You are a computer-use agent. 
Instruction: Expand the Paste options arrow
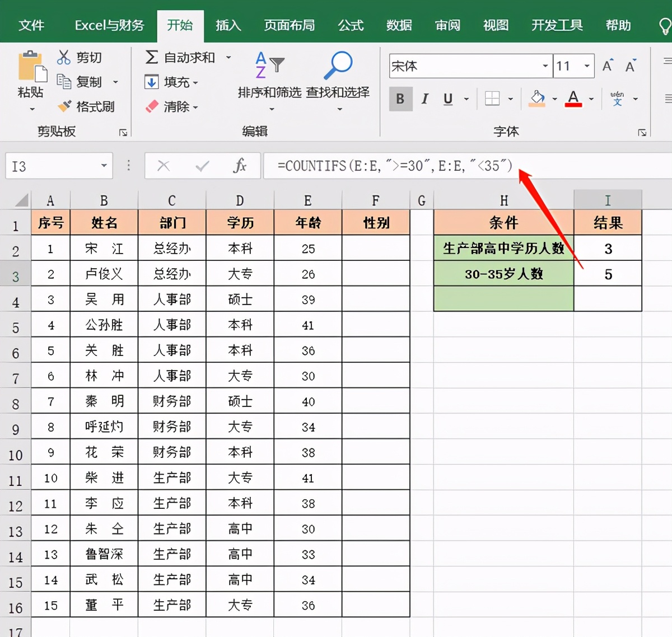pos(32,109)
